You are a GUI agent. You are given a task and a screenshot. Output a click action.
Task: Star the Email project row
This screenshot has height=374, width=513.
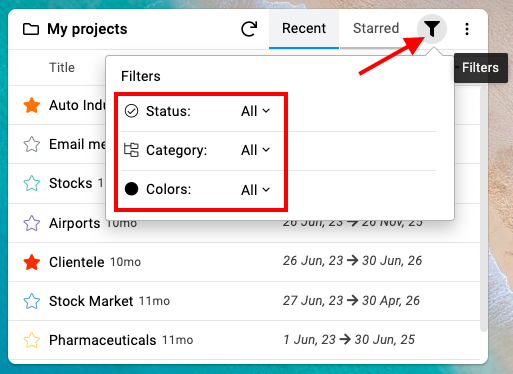point(32,144)
